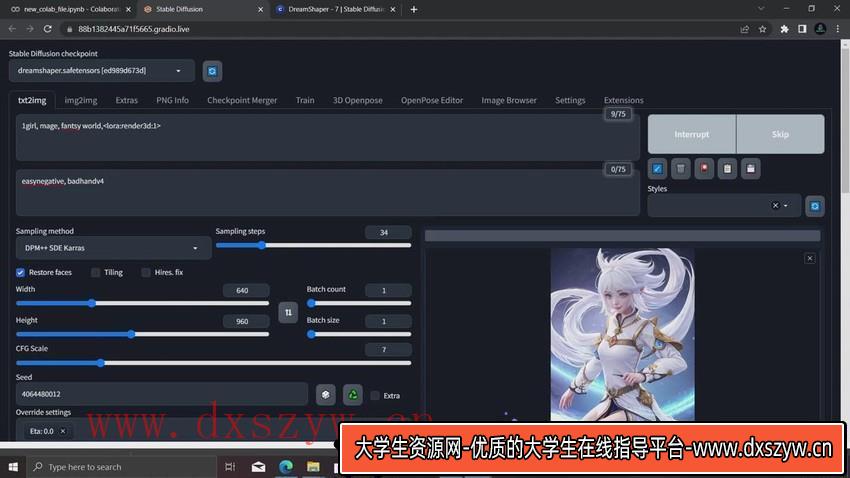Clear the prompt with the trash icon
The width and height of the screenshot is (850, 478).
click(x=680, y=169)
